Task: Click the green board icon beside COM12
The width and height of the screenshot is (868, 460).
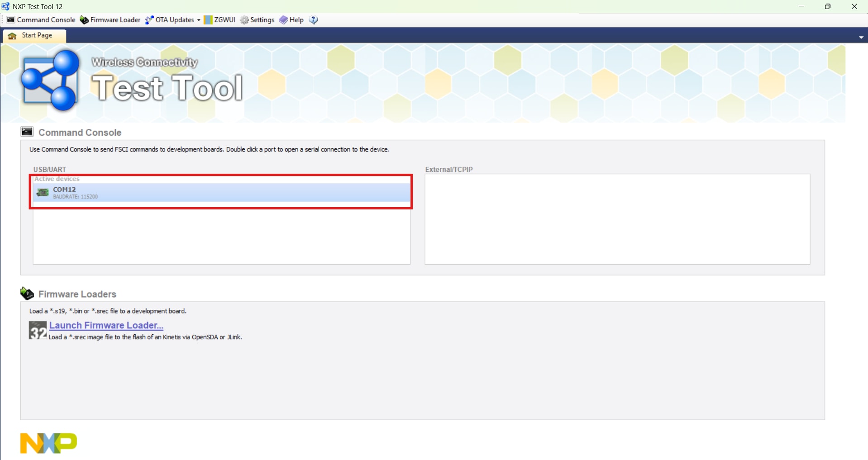Action: click(x=43, y=193)
